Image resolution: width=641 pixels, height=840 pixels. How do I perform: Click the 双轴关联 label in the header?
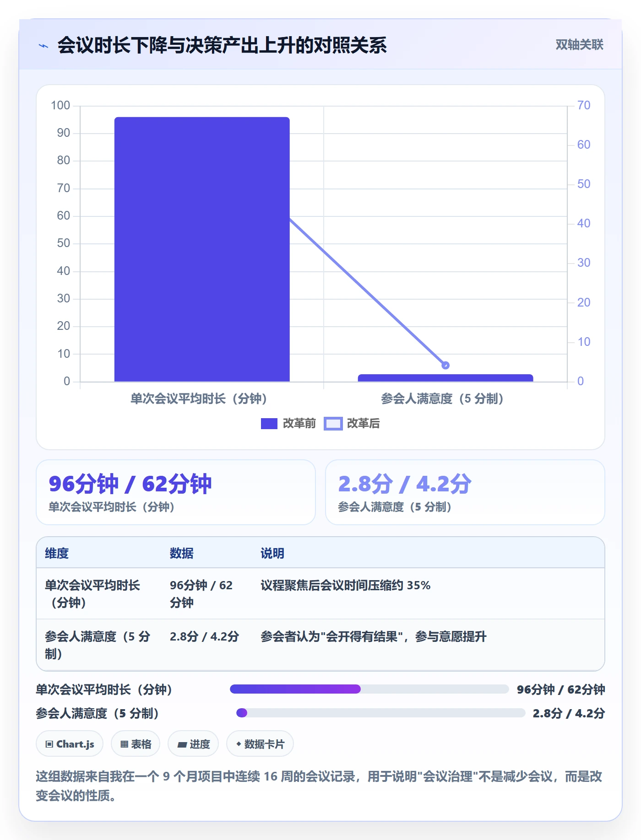click(579, 45)
